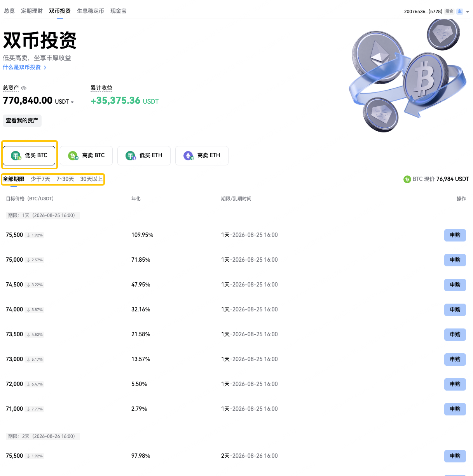This screenshot has width=473, height=476.
Task: Filter by 少于7天 term
Action: [40, 179]
